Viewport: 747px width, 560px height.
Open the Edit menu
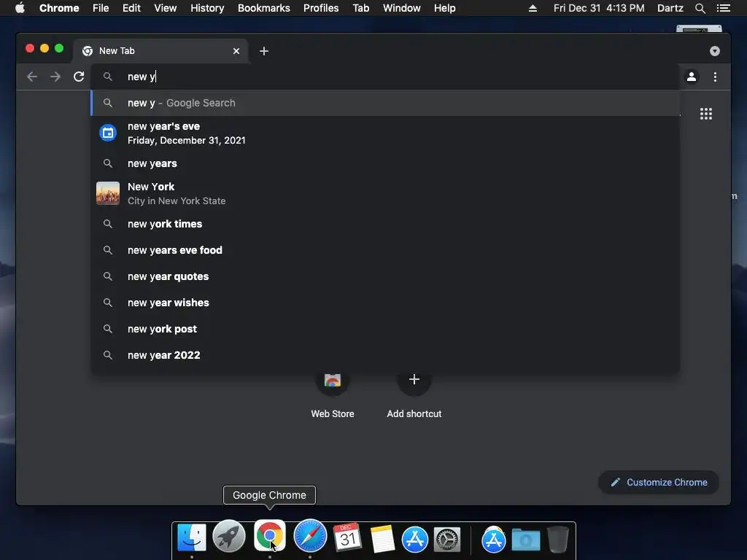click(131, 8)
